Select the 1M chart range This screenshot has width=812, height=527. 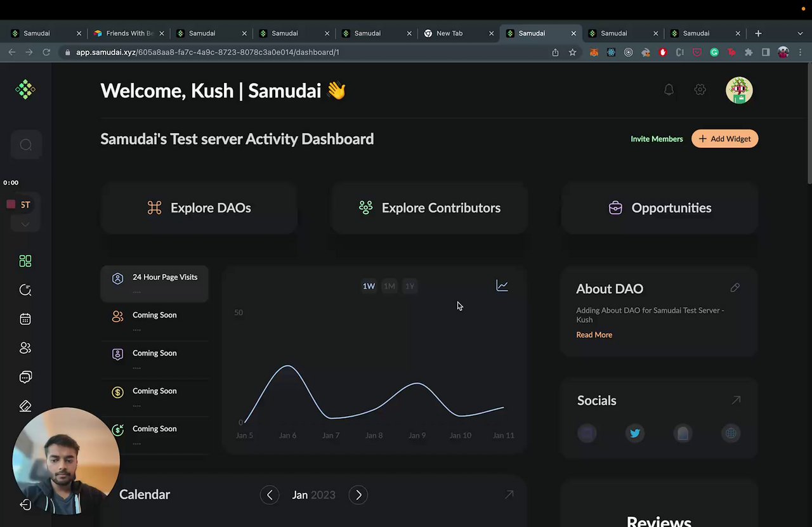[389, 286]
